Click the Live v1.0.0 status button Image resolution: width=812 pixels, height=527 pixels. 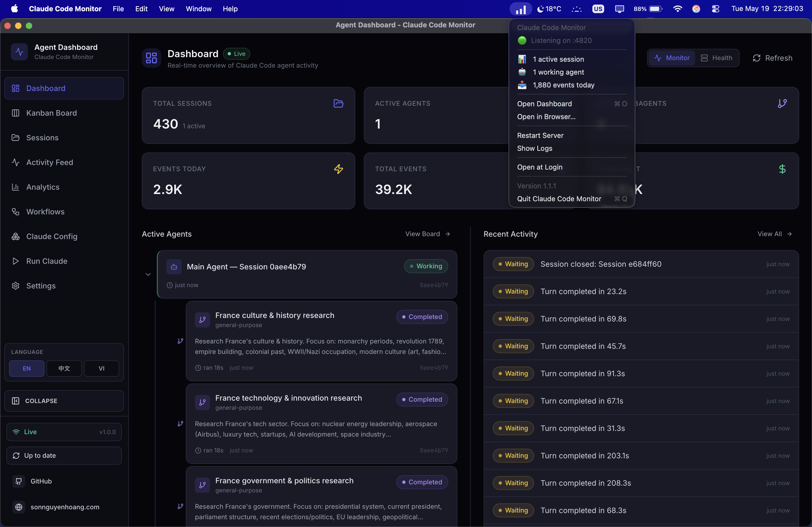[x=64, y=432]
